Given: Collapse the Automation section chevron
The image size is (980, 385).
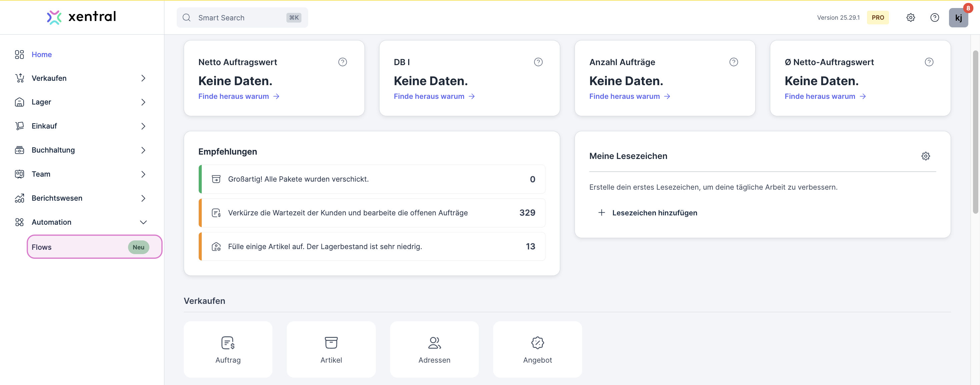Looking at the screenshot, I should coord(143,222).
